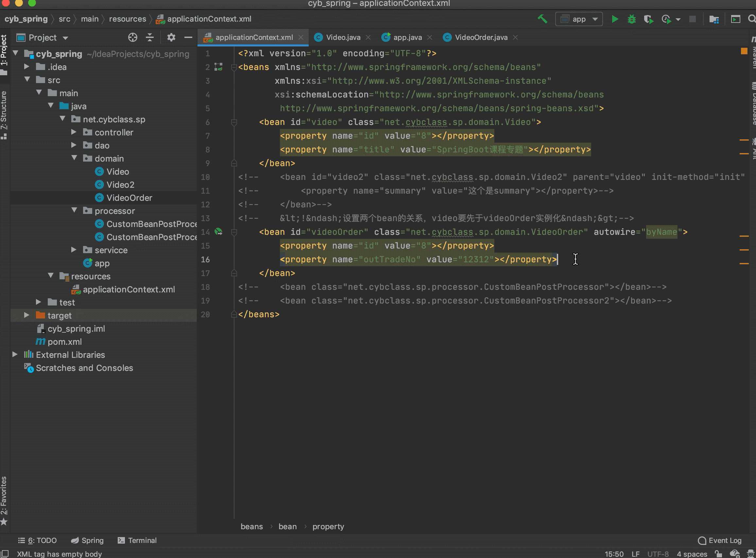The width and height of the screenshot is (756, 558).
Task: Locate current file in Project tree
Action: point(133,38)
